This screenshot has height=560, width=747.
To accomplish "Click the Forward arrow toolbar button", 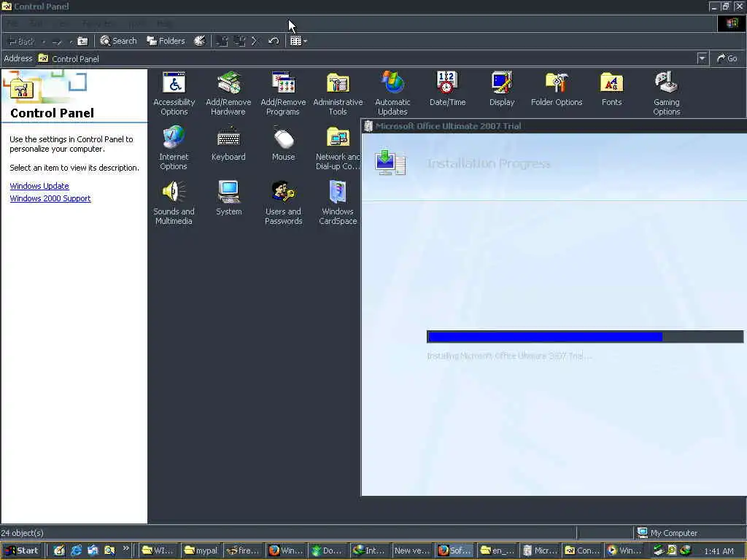I will [57, 42].
